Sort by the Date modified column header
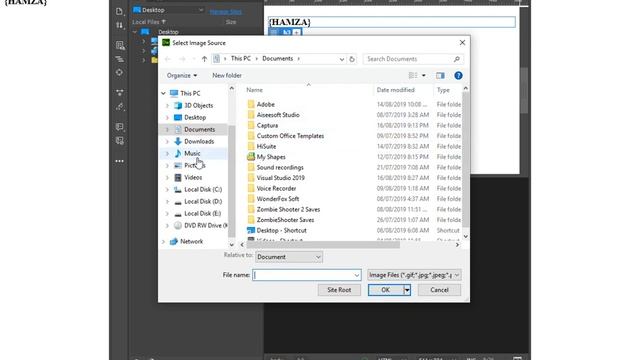Screen dimensions: 640x360 396,90
